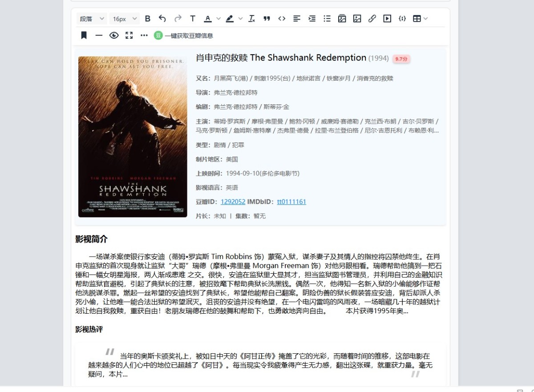Insert a hyperlink

pyautogui.click(x=372, y=19)
